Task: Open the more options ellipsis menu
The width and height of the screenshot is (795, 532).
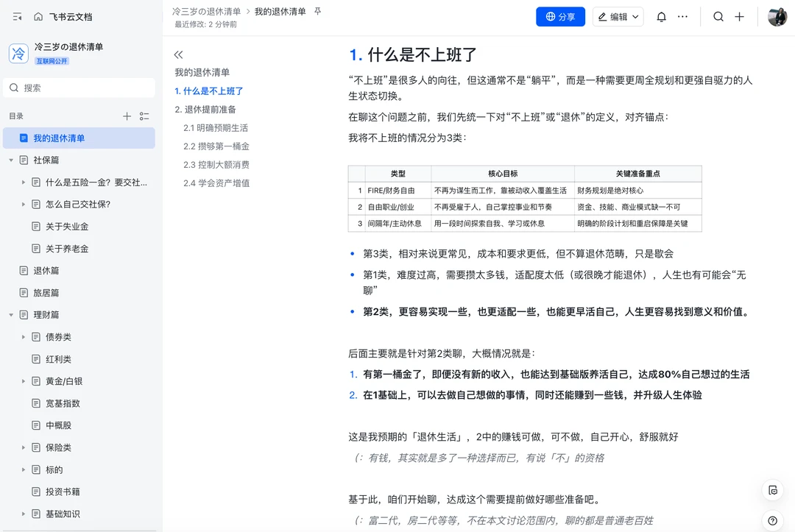Action: 683,17
